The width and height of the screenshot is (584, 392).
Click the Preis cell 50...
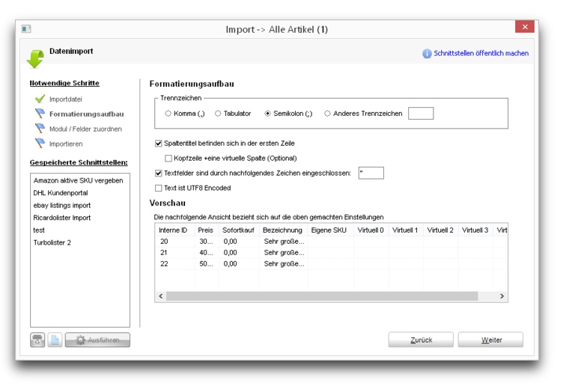(207, 263)
